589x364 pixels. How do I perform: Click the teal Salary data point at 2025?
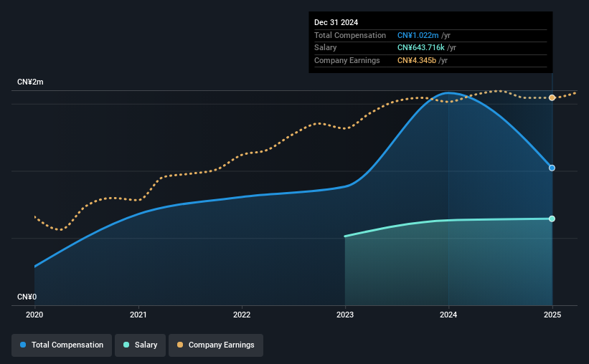pos(552,219)
